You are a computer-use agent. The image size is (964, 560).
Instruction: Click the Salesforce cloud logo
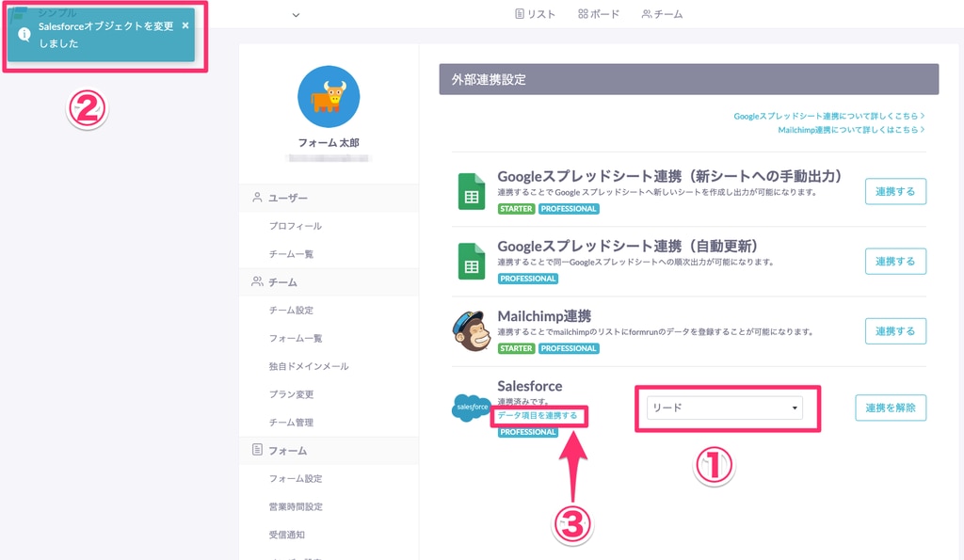(x=472, y=408)
